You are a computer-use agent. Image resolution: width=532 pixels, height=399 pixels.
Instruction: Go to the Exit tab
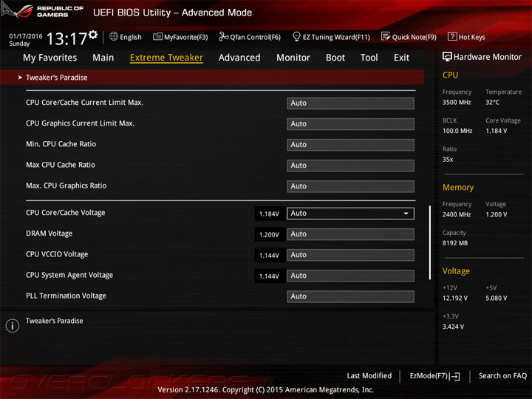[402, 58]
